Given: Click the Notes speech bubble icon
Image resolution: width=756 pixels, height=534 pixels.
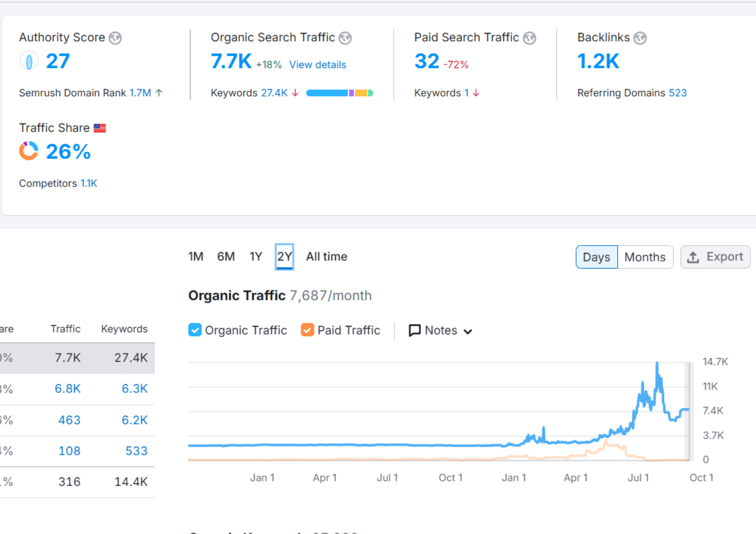Looking at the screenshot, I should (415, 330).
